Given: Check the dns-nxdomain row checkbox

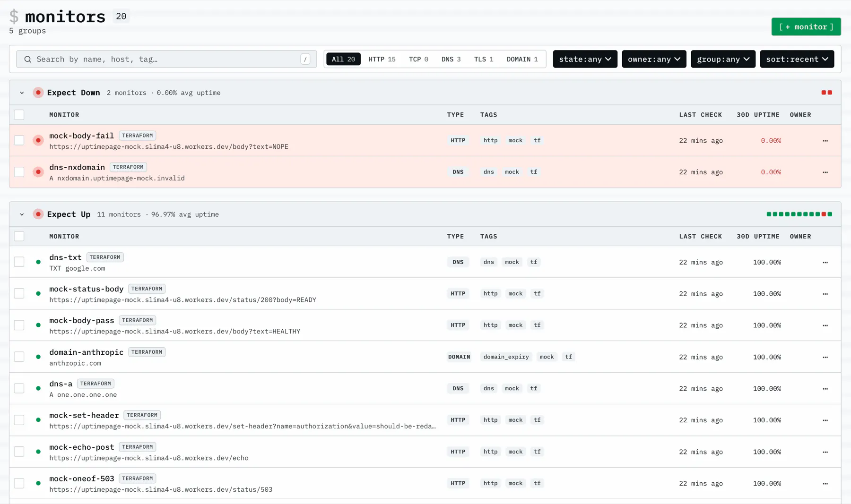Looking at the screenshot, I should point(19,172).
